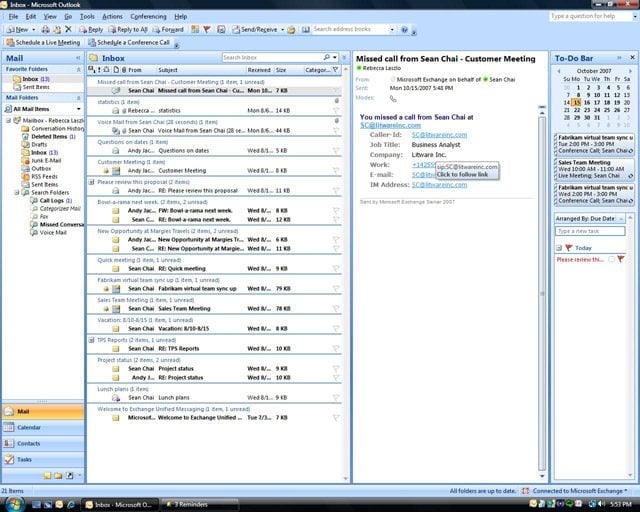Image resolution: width=640 pixels, height=512 pixels.
Task: Click the Forward button
Action: click(168, 29)
